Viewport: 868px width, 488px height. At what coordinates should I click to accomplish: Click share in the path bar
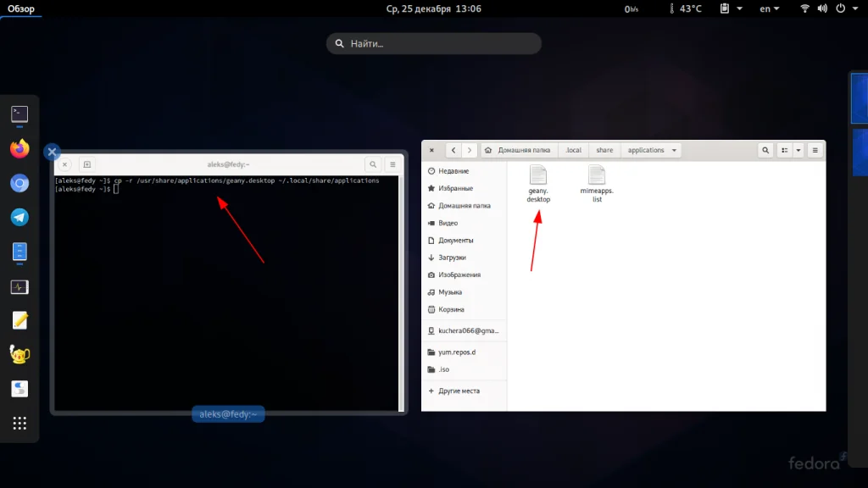(604, 150)
